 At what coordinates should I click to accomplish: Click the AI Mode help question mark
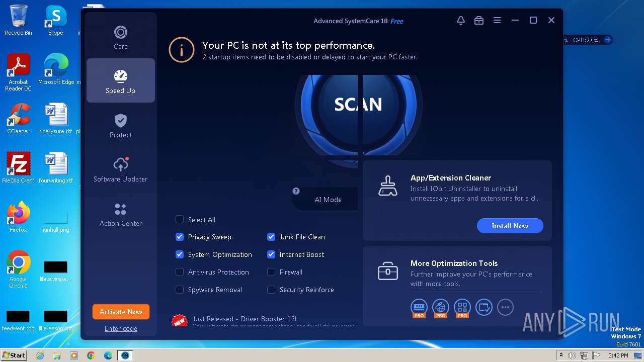[296, 191]
